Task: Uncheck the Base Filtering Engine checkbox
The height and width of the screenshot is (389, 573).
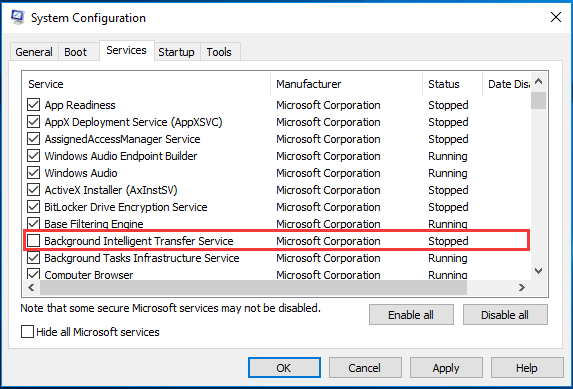Action: (33, 223)
